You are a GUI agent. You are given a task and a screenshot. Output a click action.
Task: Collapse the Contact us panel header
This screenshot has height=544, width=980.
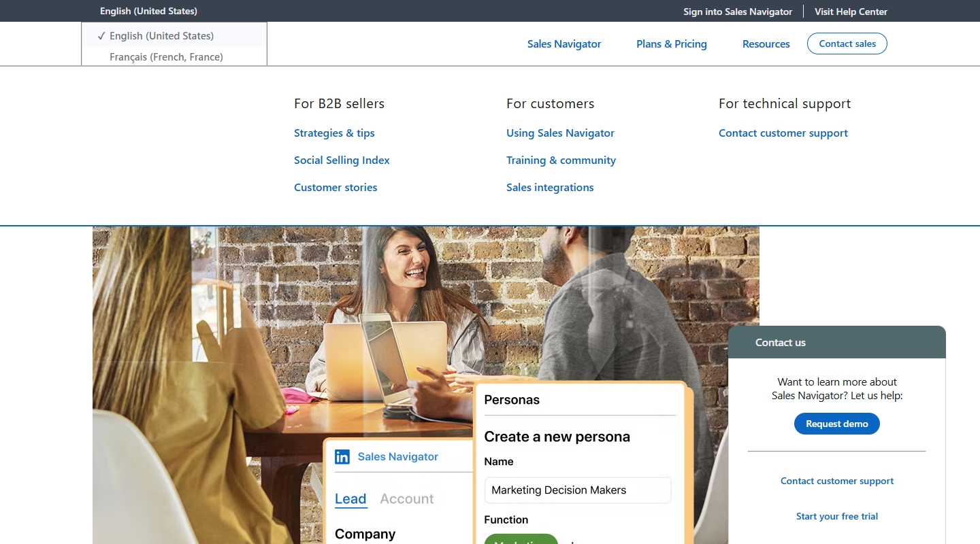coord(837,342)
